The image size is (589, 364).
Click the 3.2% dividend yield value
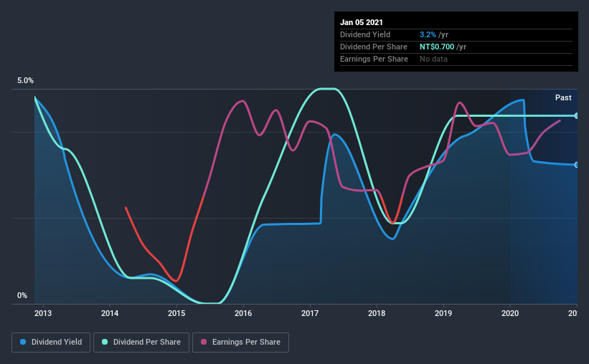pos(428,34)
